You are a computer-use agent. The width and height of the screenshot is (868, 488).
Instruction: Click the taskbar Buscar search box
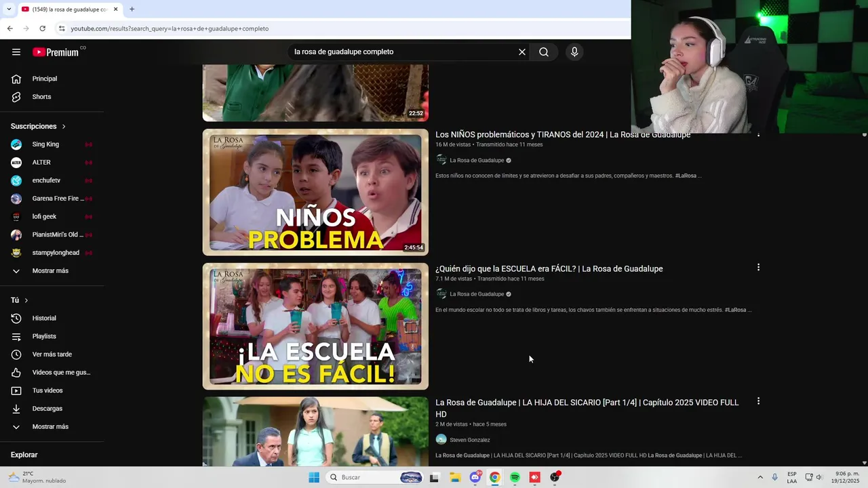[375, 477]
